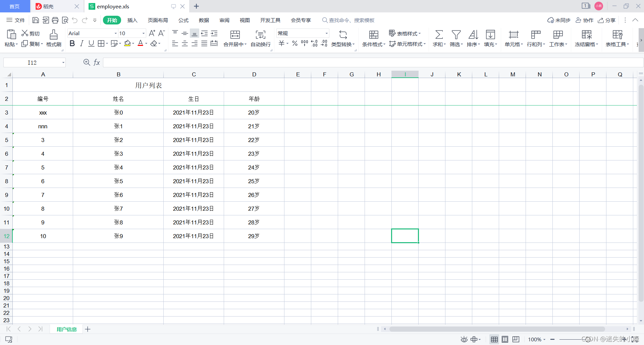Image resolution: width=644 pixels, height=345 pixels.
Task: Toggle center horizontal alignment
Action: click(185, 44)
